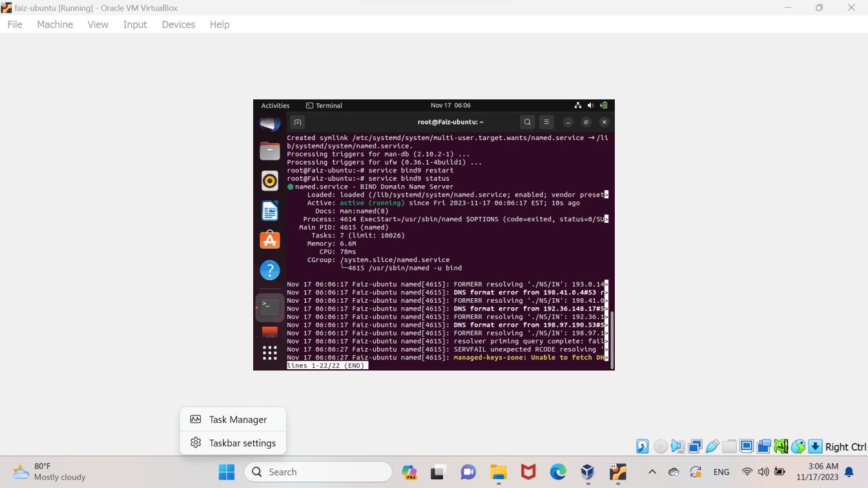Click the 'managed-keys-zone: Unable to fetch' warning

tap(528, 358)
